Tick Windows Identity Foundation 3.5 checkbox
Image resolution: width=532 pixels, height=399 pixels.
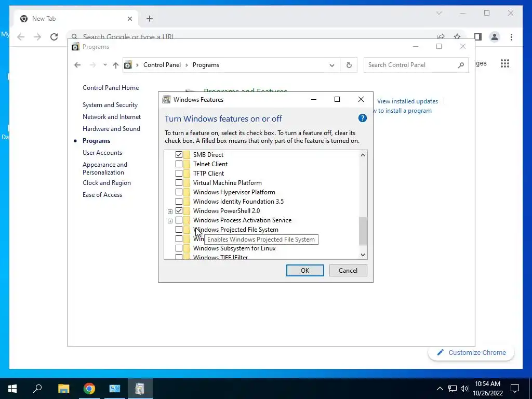179,201
